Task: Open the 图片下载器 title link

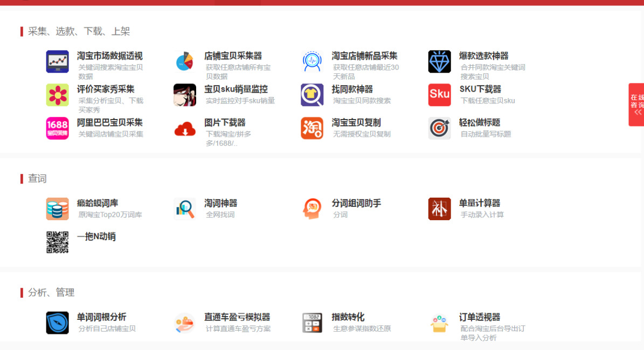Action: [225, 122]
